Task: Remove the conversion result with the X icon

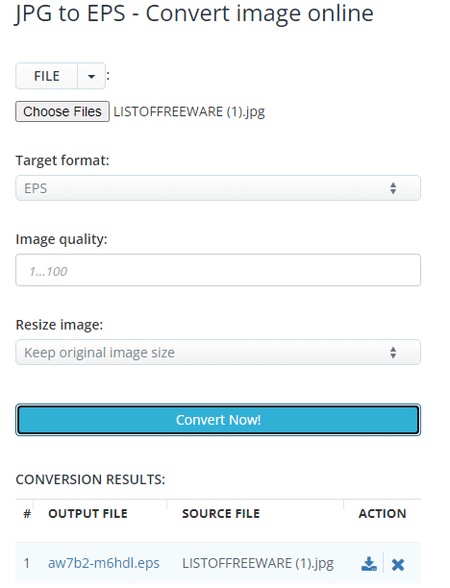Action: click(x=398, y=564)
